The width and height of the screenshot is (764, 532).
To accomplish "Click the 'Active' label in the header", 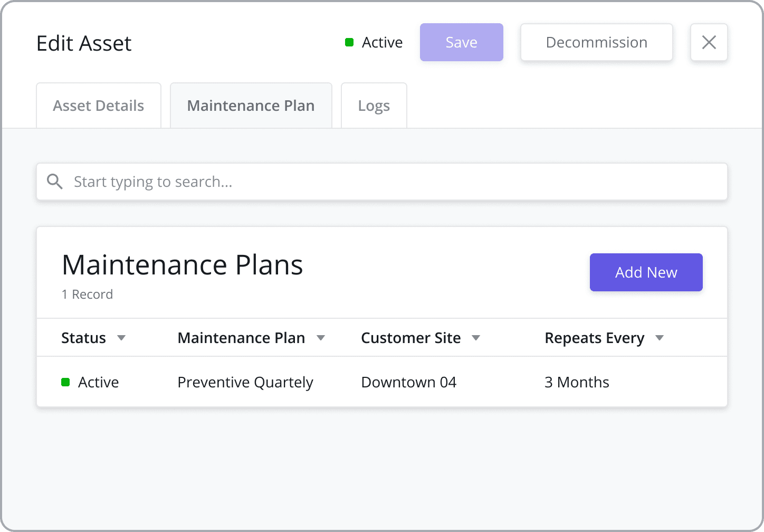I will coord(383,42).
